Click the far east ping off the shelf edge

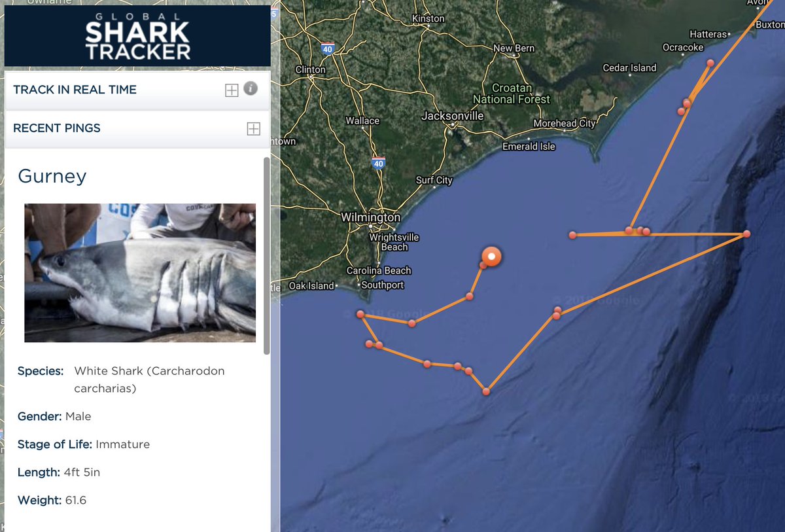click(x=746, y=234)
